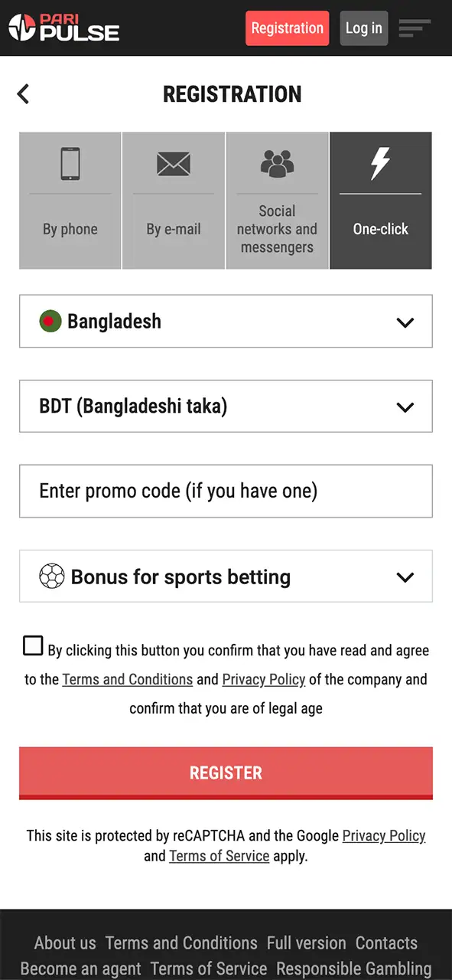Click the PariPulse logo
Screen dimensions: 452x980
pos(63,28)
